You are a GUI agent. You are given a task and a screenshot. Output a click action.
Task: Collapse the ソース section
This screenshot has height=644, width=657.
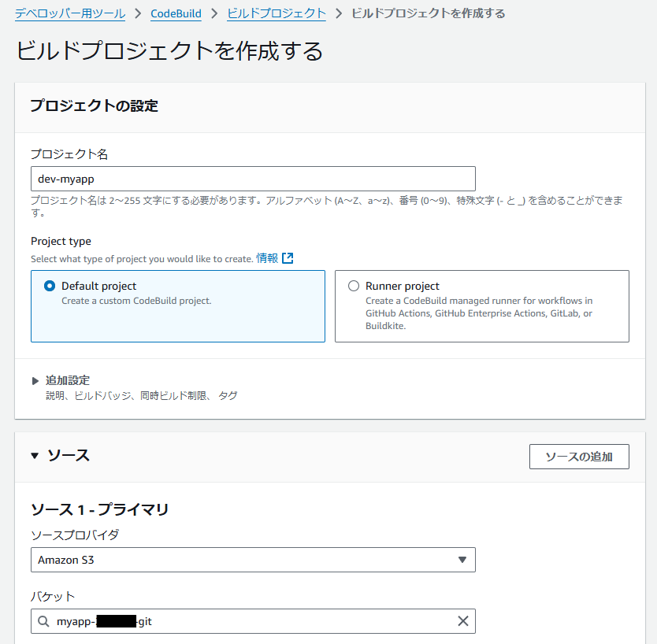pyautogui.click(x=35, y=456)
